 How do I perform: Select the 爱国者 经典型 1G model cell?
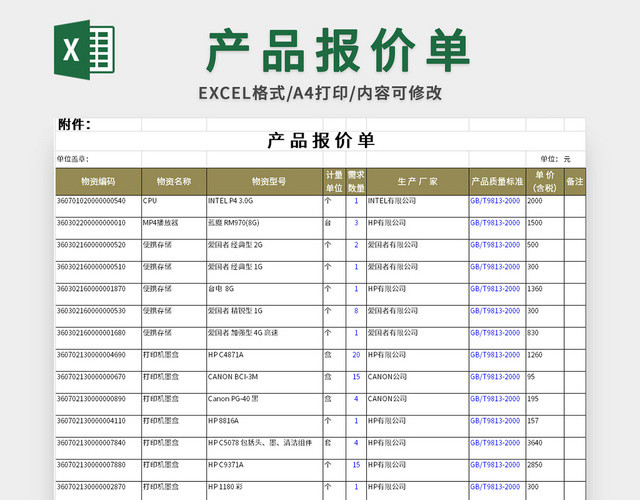[x=264, y=272]
